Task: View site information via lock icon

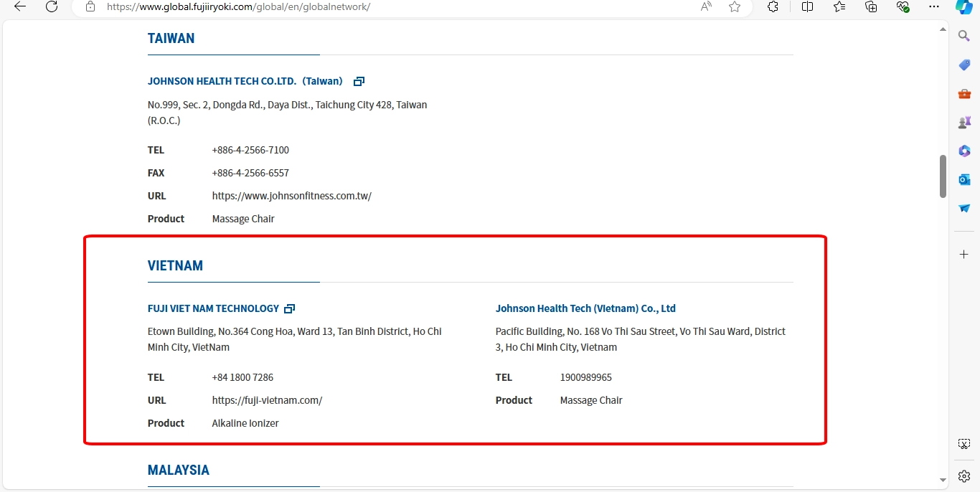Action: pos(90,6)
